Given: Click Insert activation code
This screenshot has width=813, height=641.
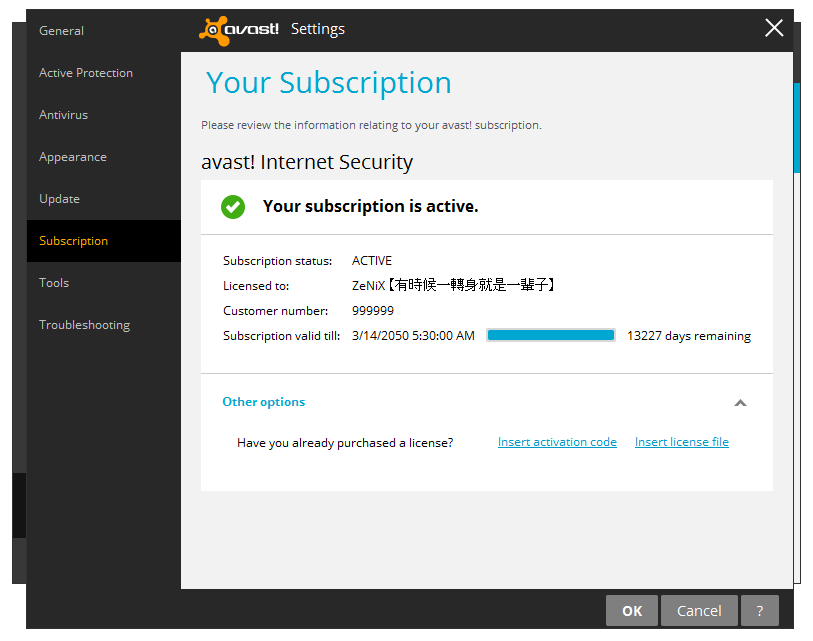Looking at the screenshot, I should [x=557, y=441].
